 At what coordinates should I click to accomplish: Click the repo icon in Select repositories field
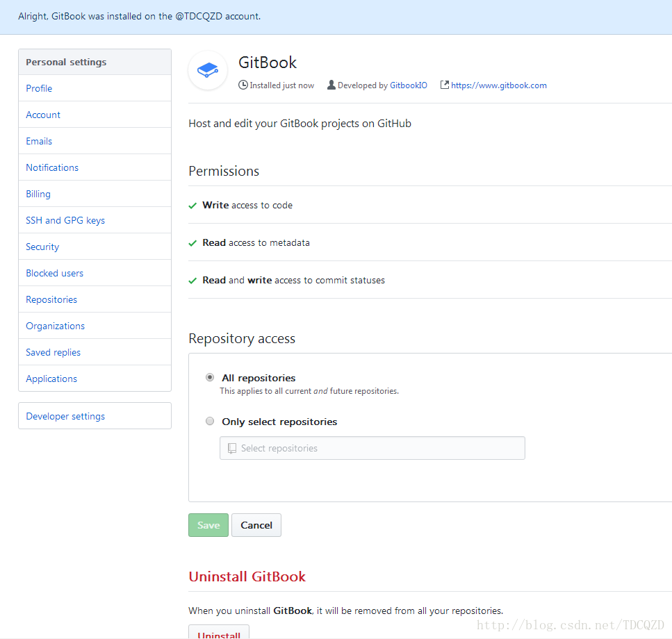232,448
